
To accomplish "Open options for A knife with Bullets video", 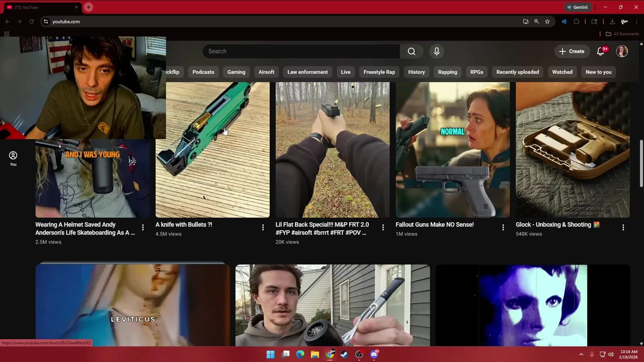I will point(263,227).
